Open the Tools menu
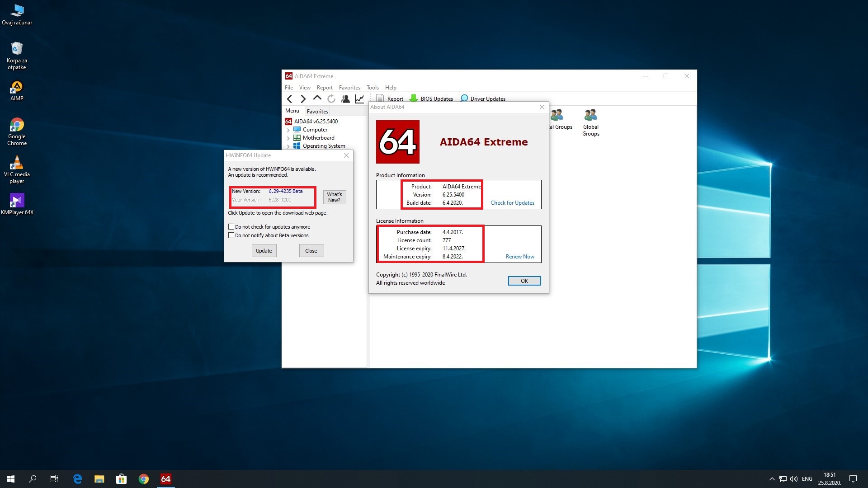 click(373, 88)
